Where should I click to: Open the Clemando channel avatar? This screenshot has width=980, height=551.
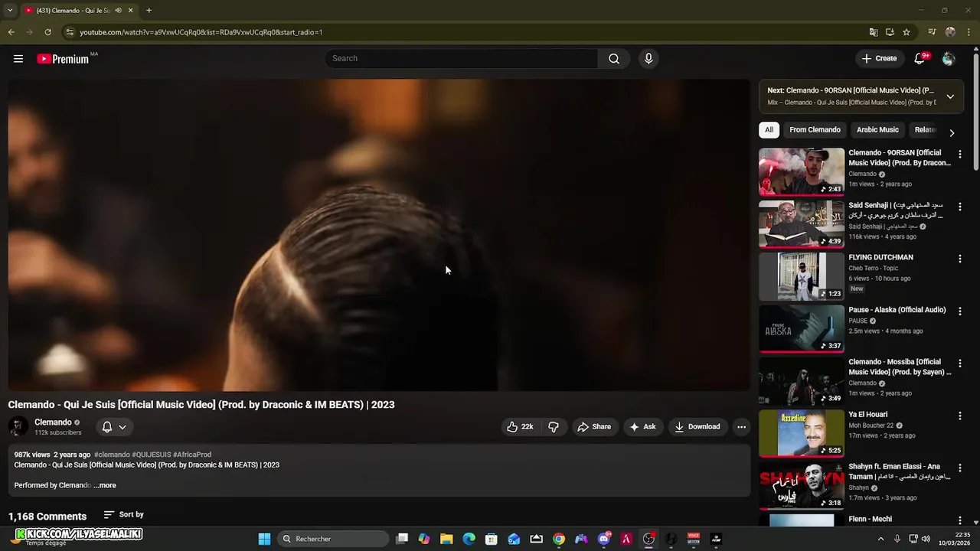pyautogui.click(x=18, y=427)
